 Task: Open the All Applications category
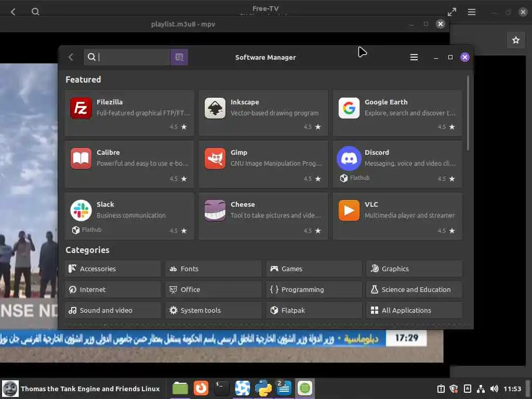pos(414,310)
